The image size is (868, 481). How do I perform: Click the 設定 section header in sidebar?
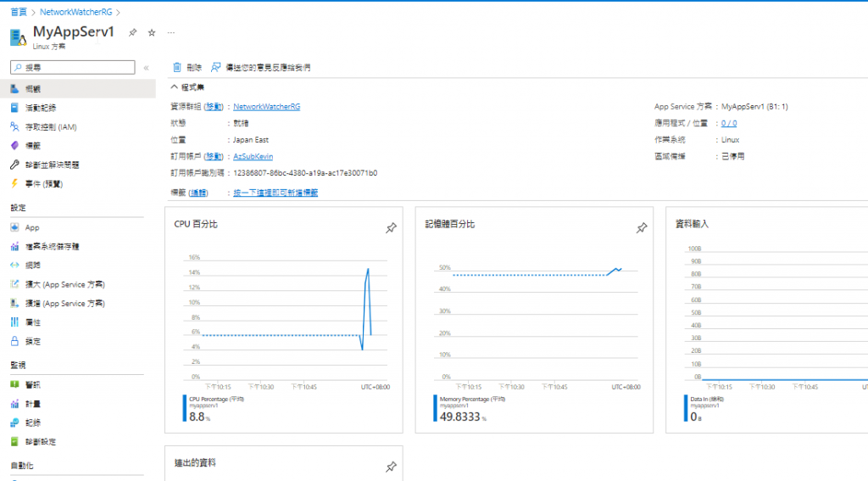point(19,208)
